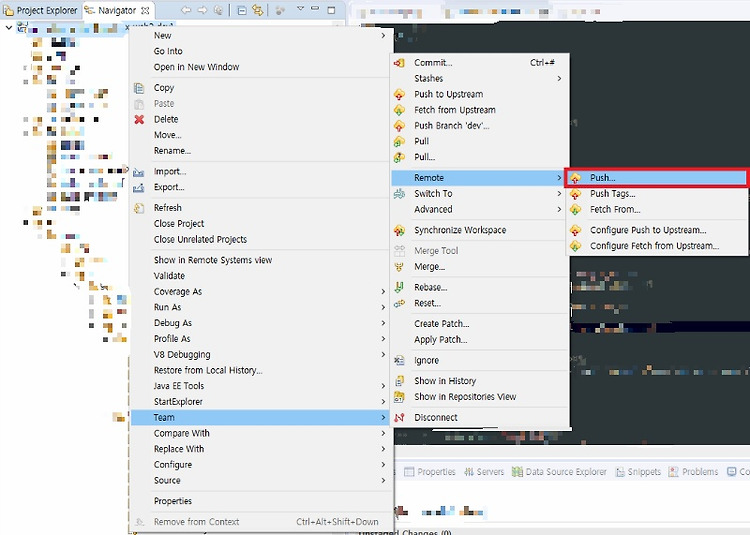
Task: Choose Team in the context menu
Action: point(261,417)
